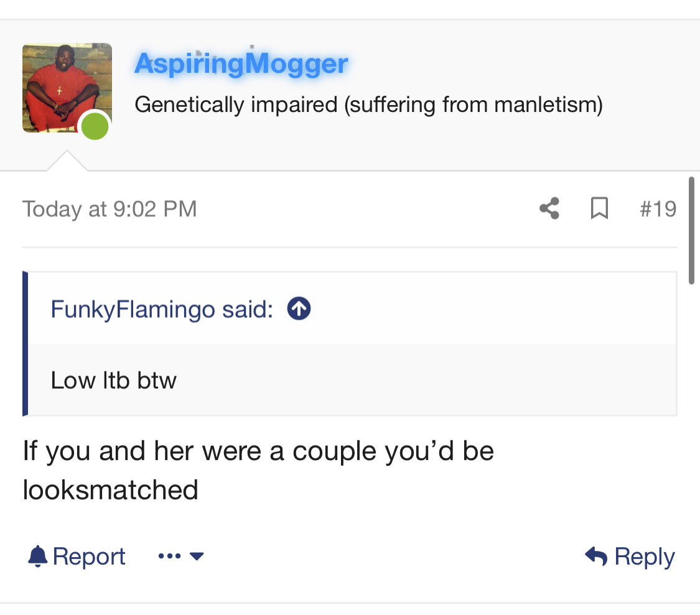Image resolution: width=700 pixels, height=615 pixels.
Task: Open the AspiringMogger profile link
Action: coord(241,64)
